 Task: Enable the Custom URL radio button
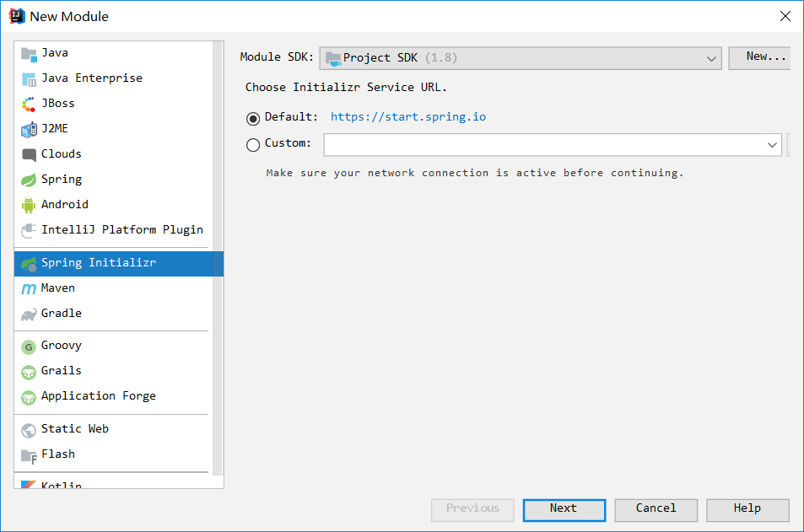(253, 144)
